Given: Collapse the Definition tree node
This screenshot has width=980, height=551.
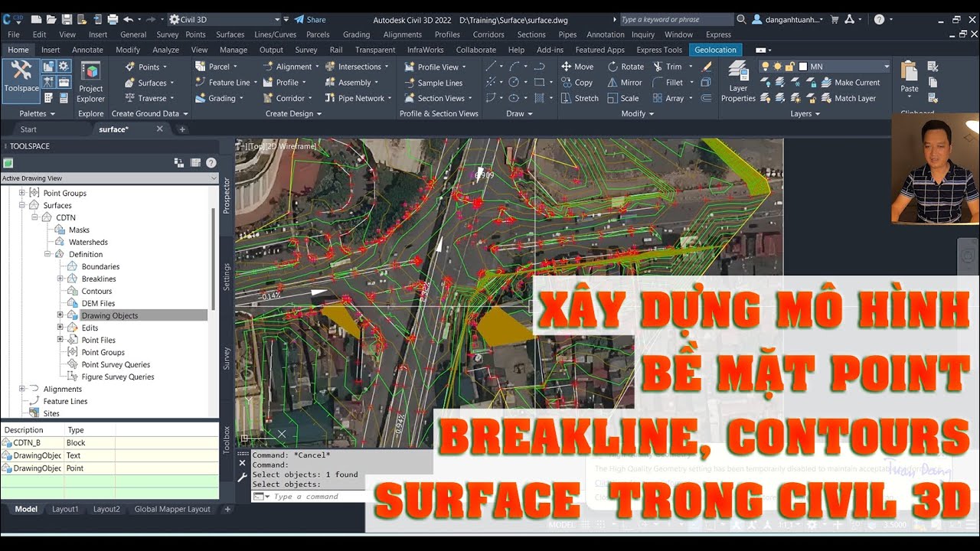Looking at the screenshot, I should pyautogui.click(x=47, y=254).
